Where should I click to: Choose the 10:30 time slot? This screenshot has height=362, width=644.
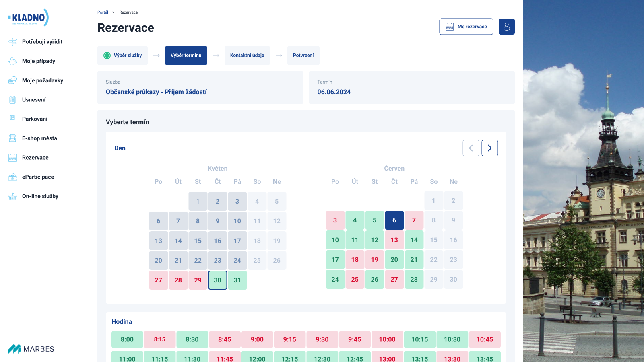(452, 339)
